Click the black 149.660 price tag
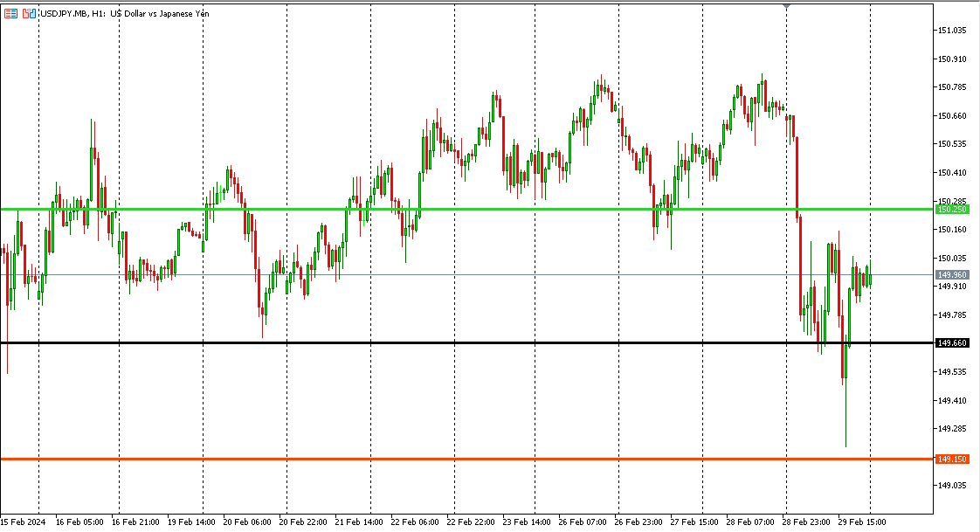This screenshot has height=532, width=980. (952, 343)
